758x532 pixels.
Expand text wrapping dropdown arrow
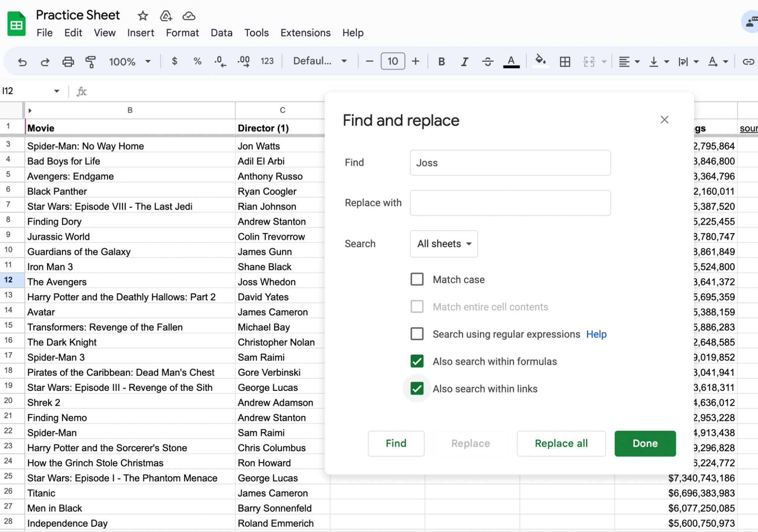pos(696,61)
